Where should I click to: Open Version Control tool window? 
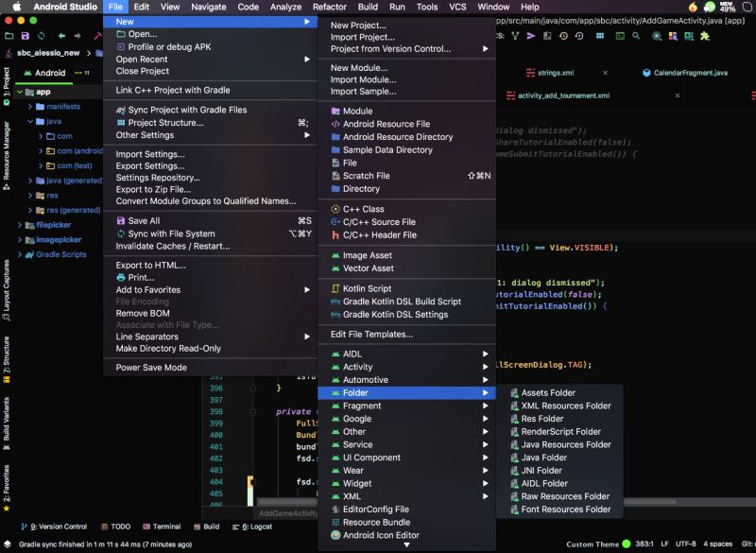(x=54, y=527)
